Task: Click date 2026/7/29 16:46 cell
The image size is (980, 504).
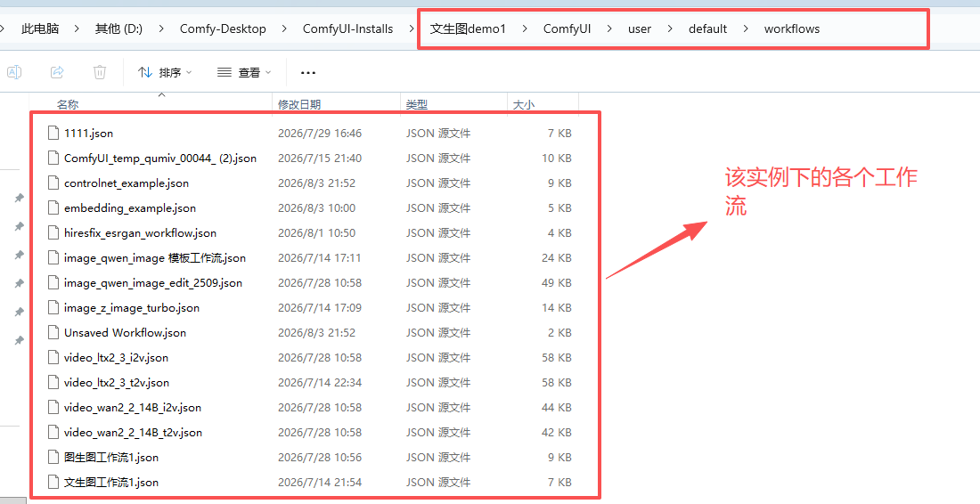Action: [319, 133]
